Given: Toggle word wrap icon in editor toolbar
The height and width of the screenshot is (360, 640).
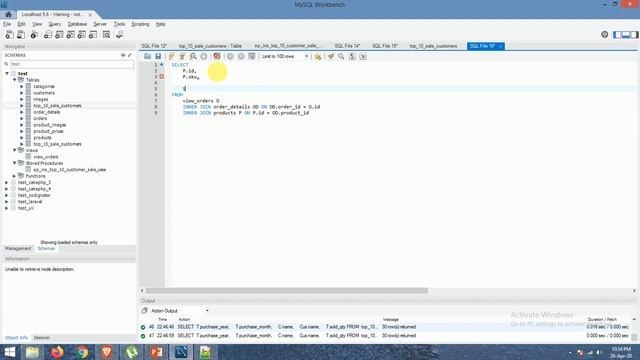Looking at the screenshot, I should click(x=363, y=56).
